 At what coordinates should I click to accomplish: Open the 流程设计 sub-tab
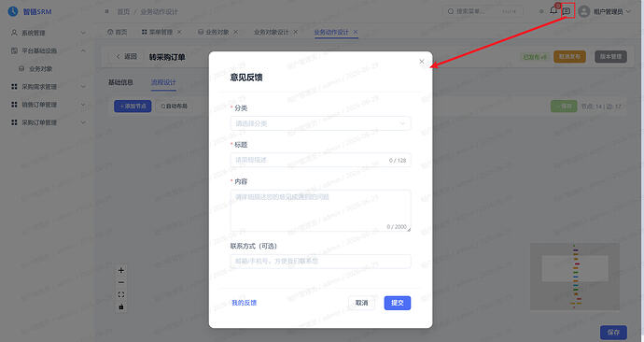pos(163,82)
